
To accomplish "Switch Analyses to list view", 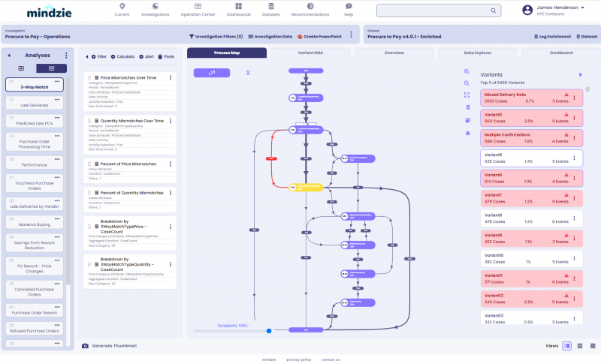I will 51,68.
